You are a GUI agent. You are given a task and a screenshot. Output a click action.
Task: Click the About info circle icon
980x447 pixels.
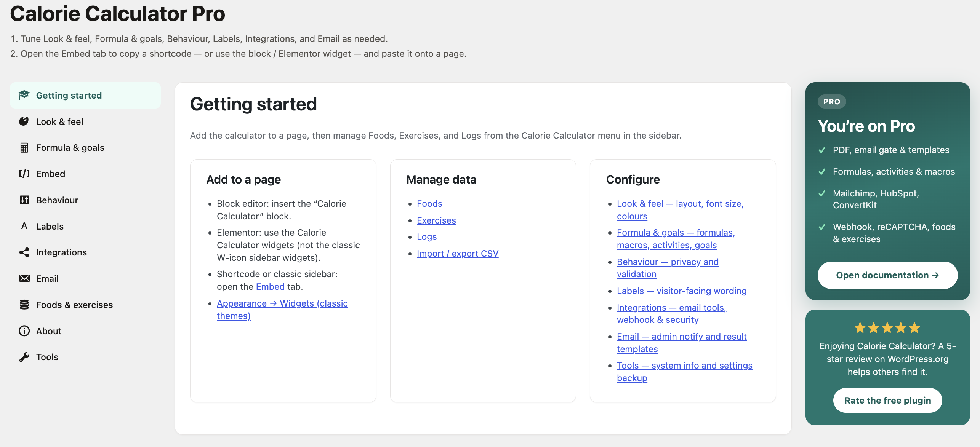(x=24, y=331)
